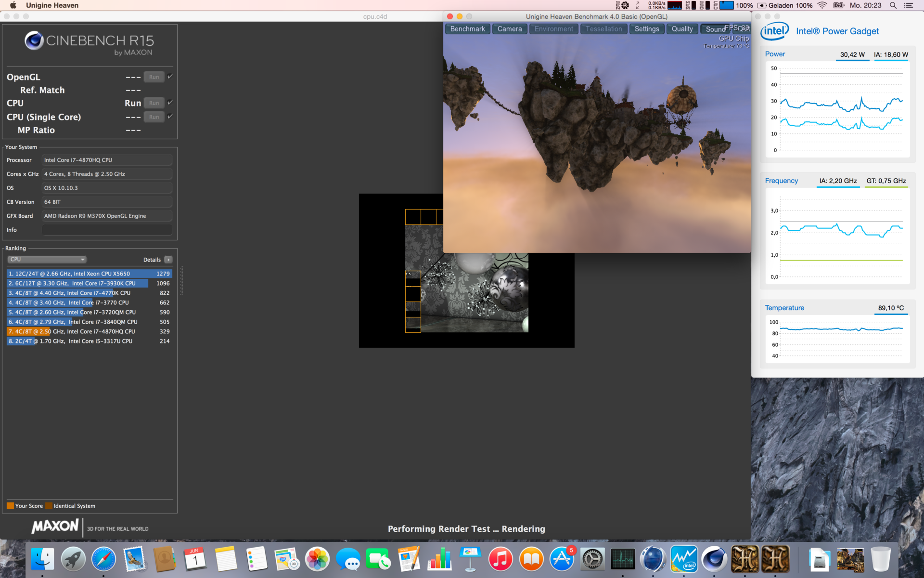The width and height of the screenshot is (924, 578).
Task: Open the Quality menu in Heaven
Action: [682, 29]
